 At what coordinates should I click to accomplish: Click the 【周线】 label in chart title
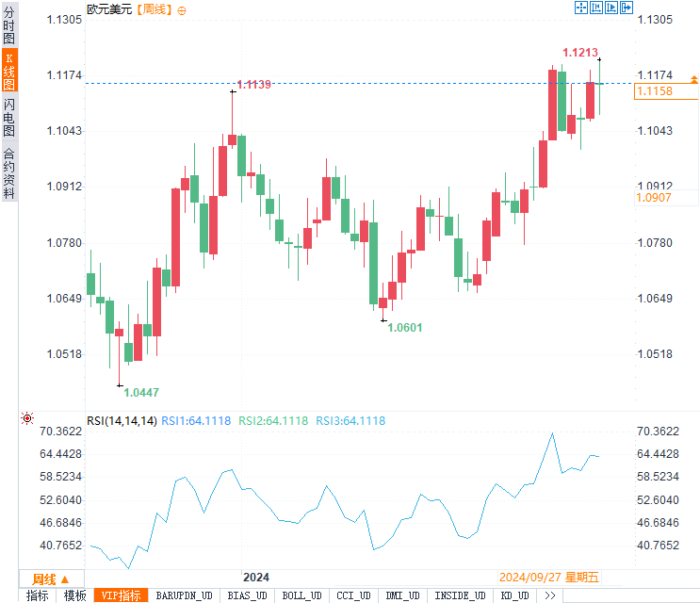pyautogui.click(x=155, y=9)
